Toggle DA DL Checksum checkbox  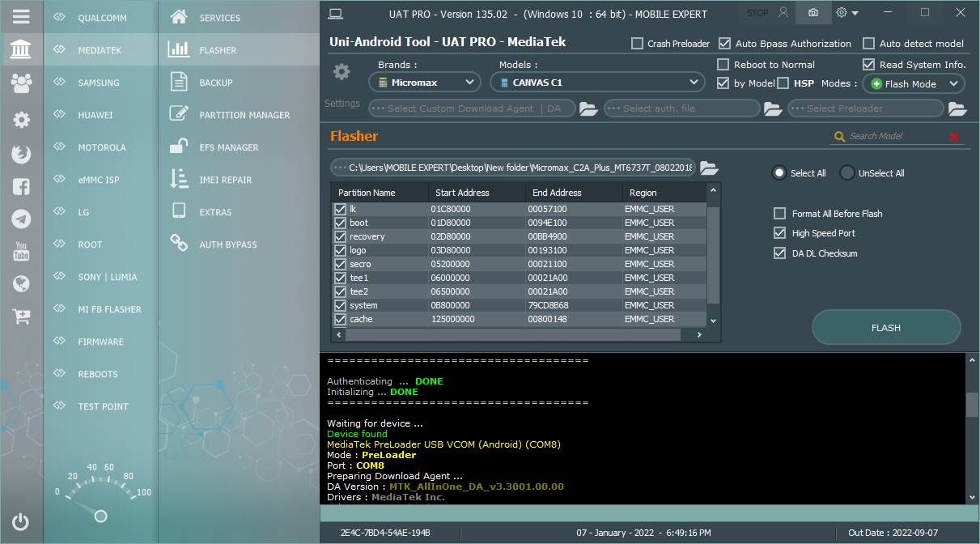780,253
